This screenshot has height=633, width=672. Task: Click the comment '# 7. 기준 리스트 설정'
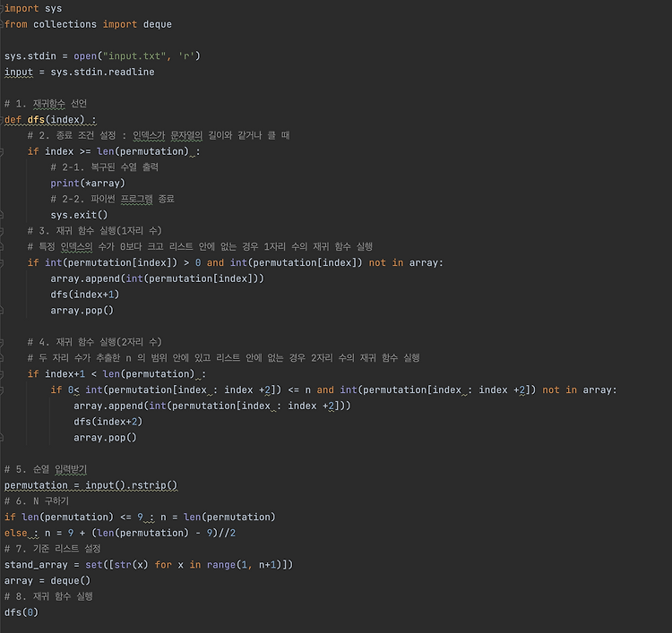coord(52,549)
